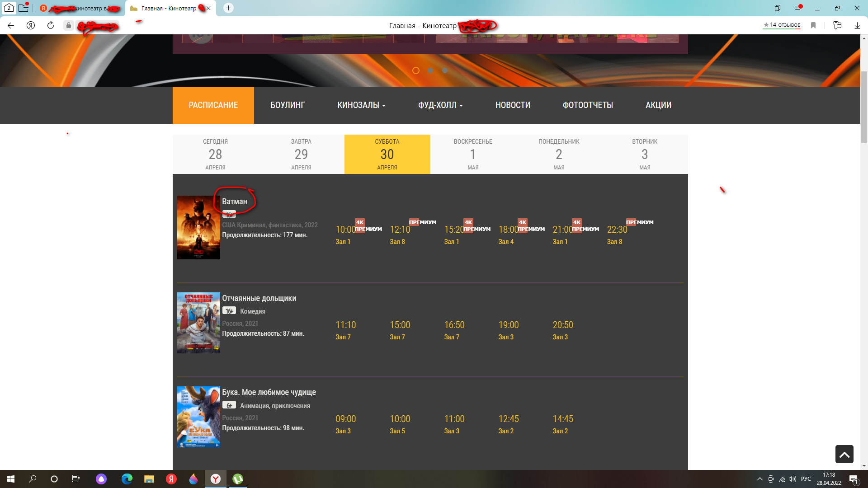Pick the 19:00 showing of Отчаянные дольщики
Viewport: 868px width, 488px height.
[509, 325]
